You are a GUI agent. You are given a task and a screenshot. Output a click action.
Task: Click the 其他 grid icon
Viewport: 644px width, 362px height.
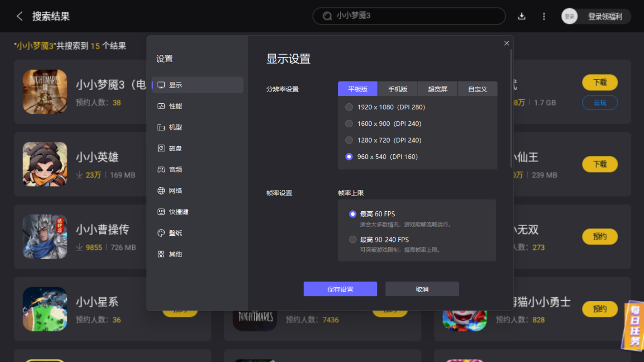(x=161, y=254)
